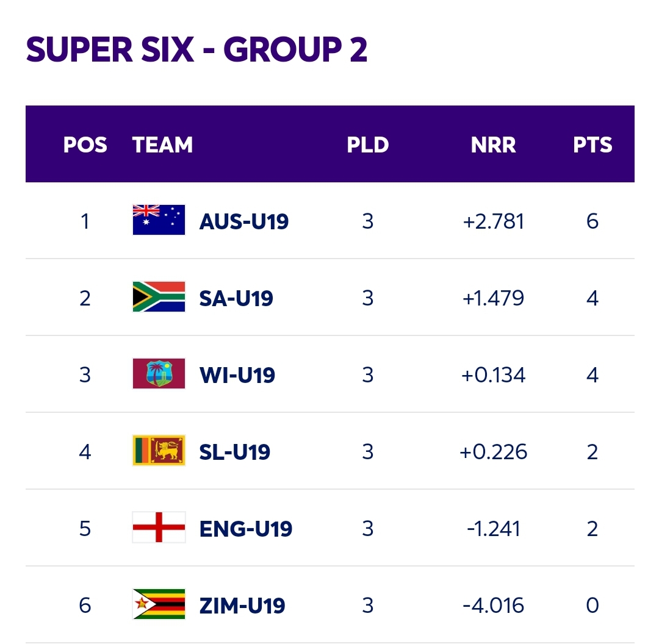659x644 pixels.
Task: Open the ENG-U19 team link
Action: (x=246, y=529)
